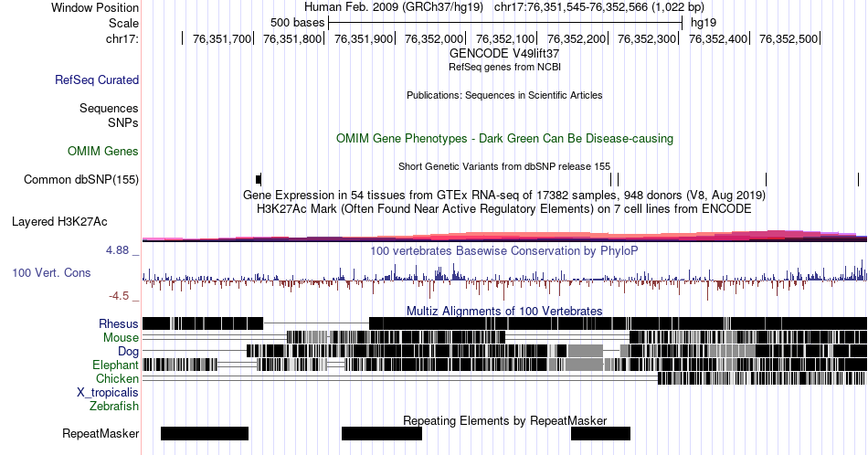
Task: Click the hg19 label beside scale bar
Action: (703, 23)
